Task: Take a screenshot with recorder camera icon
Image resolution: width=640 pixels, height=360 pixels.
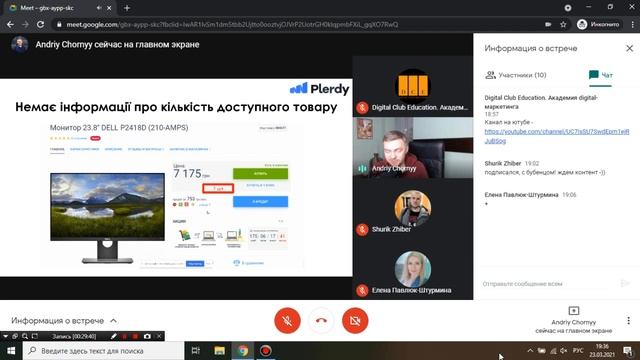Action: 147,336
